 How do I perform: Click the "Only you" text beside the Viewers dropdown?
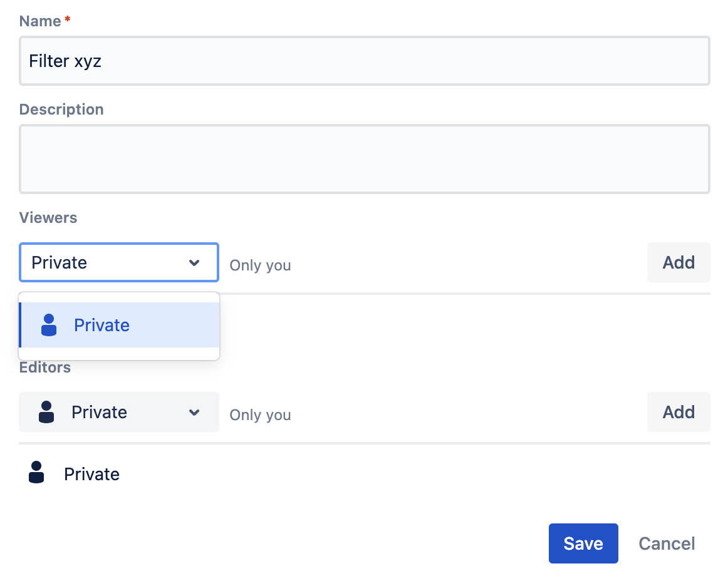260,265
